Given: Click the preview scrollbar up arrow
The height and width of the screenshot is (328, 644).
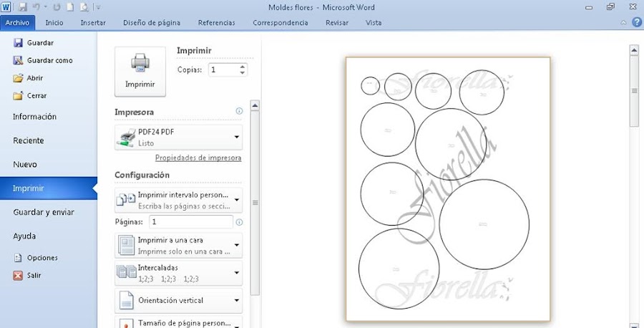Looking at the screenshot, I should click(x=634, y=49).
